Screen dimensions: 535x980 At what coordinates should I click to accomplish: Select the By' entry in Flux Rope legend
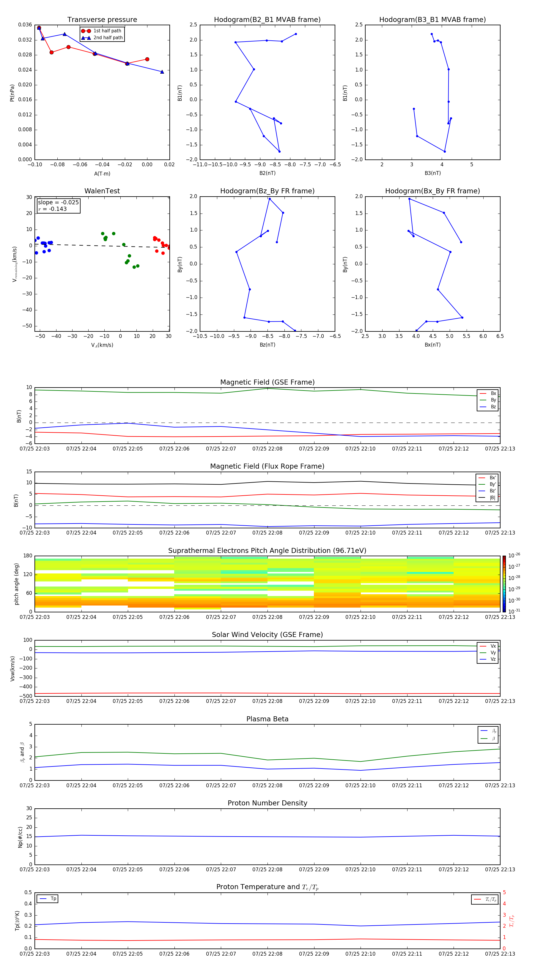pyautogui.click(x=487, y=484)
